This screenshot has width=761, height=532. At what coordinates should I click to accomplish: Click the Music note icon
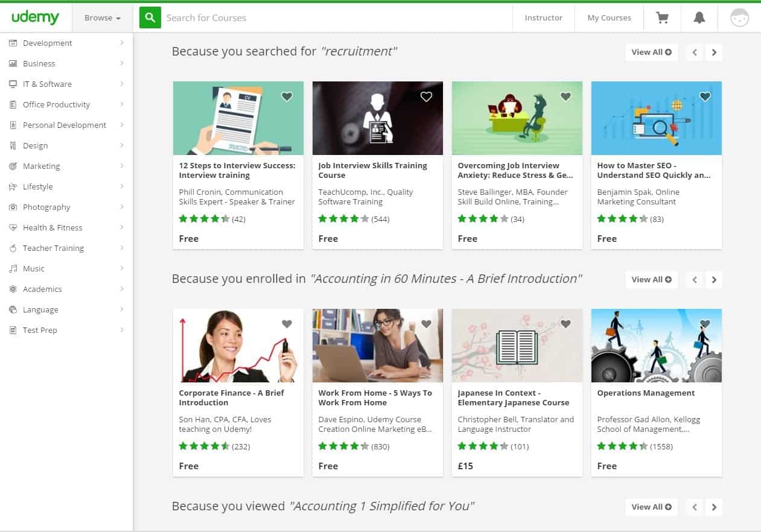click(x=13, y=268)
